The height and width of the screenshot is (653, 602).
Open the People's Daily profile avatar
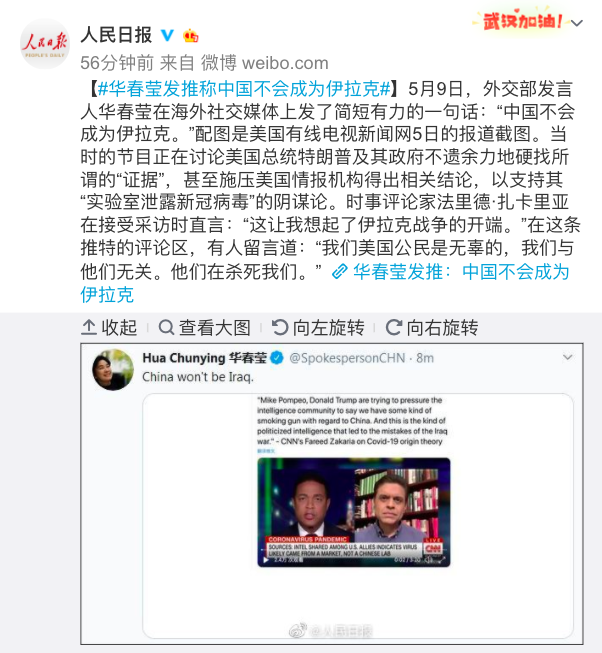45,44
